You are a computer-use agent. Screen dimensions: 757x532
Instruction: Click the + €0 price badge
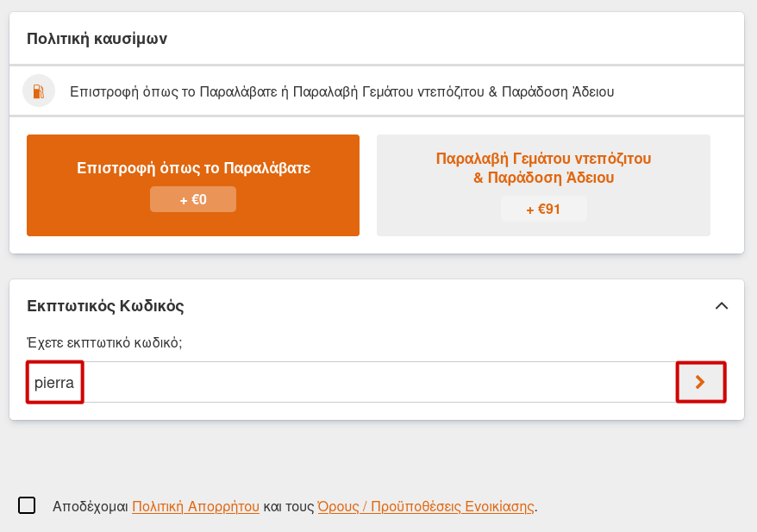193,199
